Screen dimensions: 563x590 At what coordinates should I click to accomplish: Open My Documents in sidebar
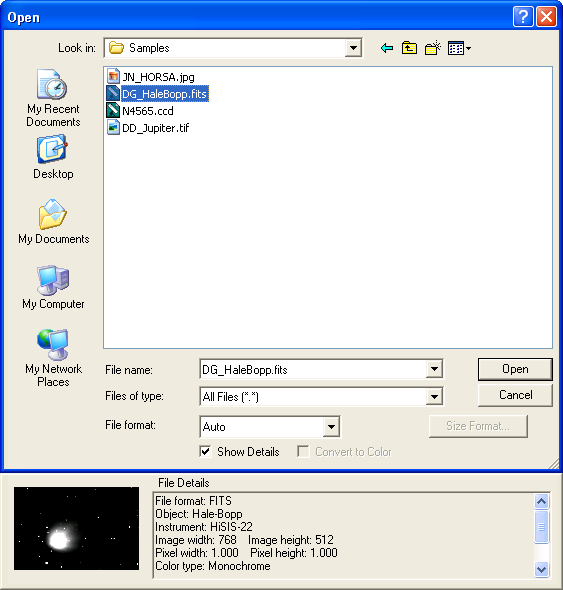53,222
